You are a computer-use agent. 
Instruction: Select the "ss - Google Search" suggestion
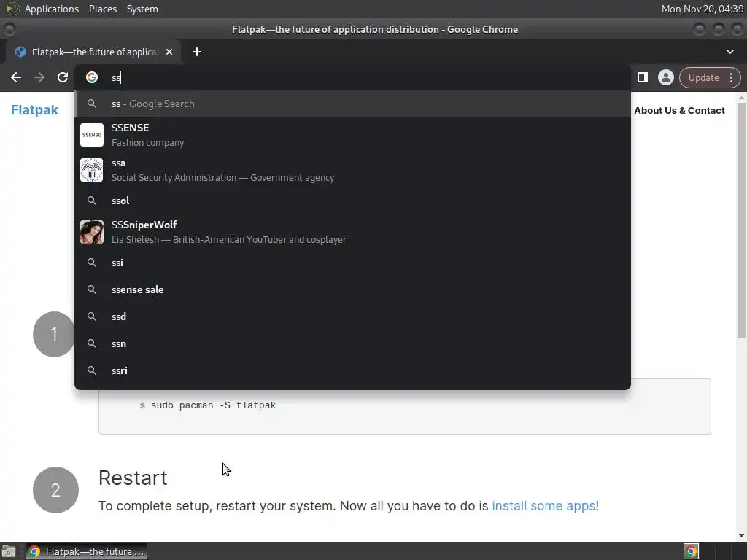pos(219,104)
